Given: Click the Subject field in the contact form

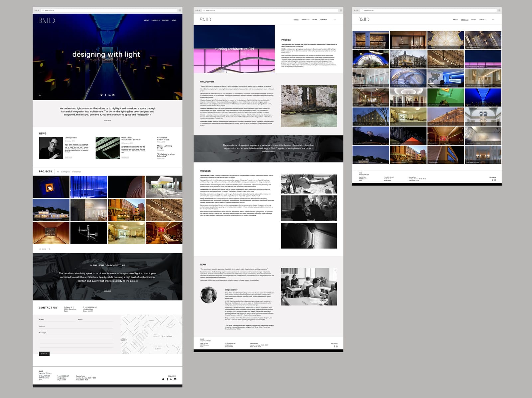Looking at the screenshot, I should tap(76, 326).
